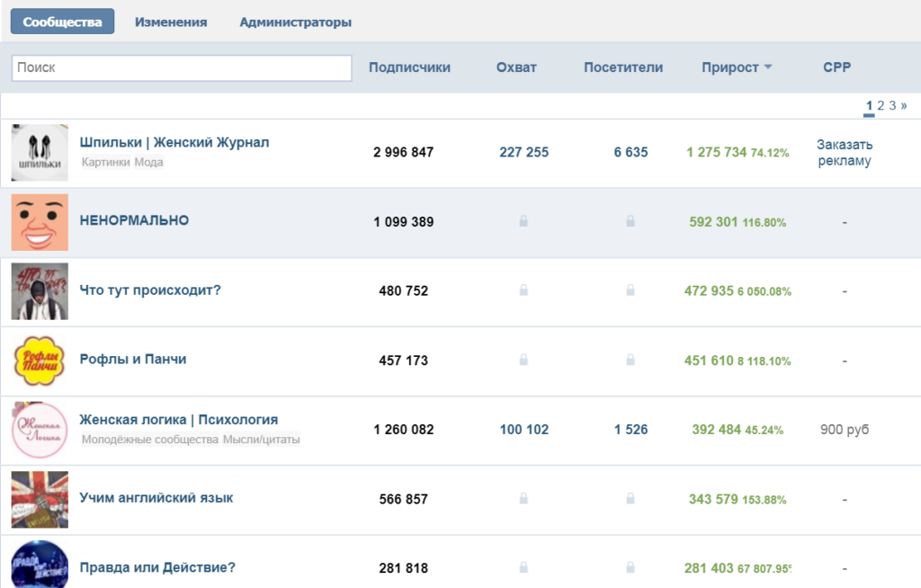Open reach value 100 102
921x588 pixels.
click(x=524, y=430)
